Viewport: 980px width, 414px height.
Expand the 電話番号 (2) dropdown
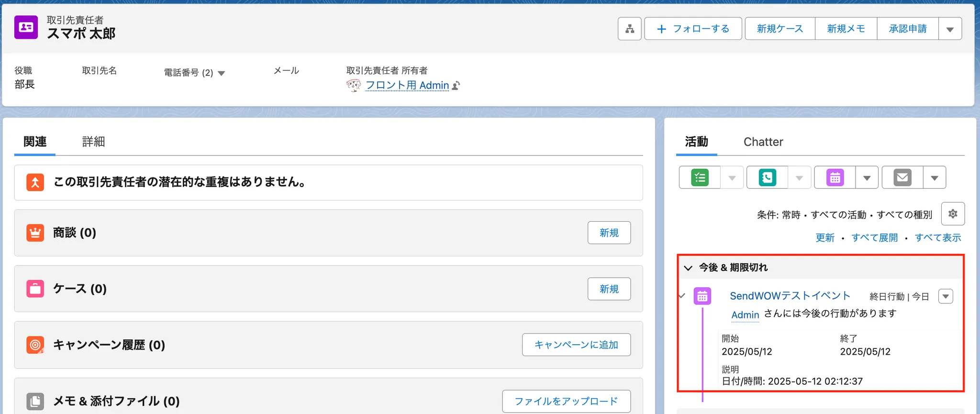tap(221, 73)
